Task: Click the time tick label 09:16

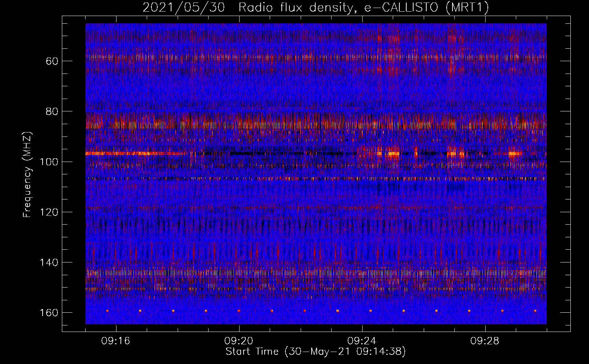Action: [x=116, y=341]
